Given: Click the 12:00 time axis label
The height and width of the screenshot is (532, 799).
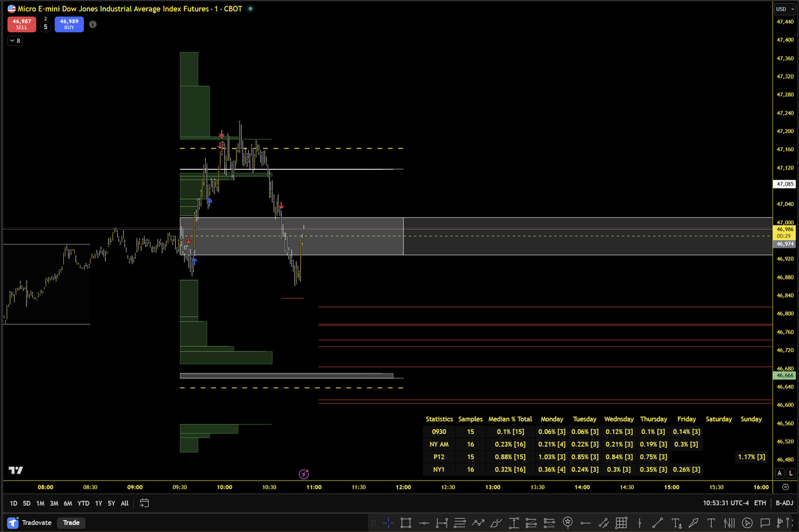Looking at the screenshot, I should pyautogui.click(x=403, y=487).
